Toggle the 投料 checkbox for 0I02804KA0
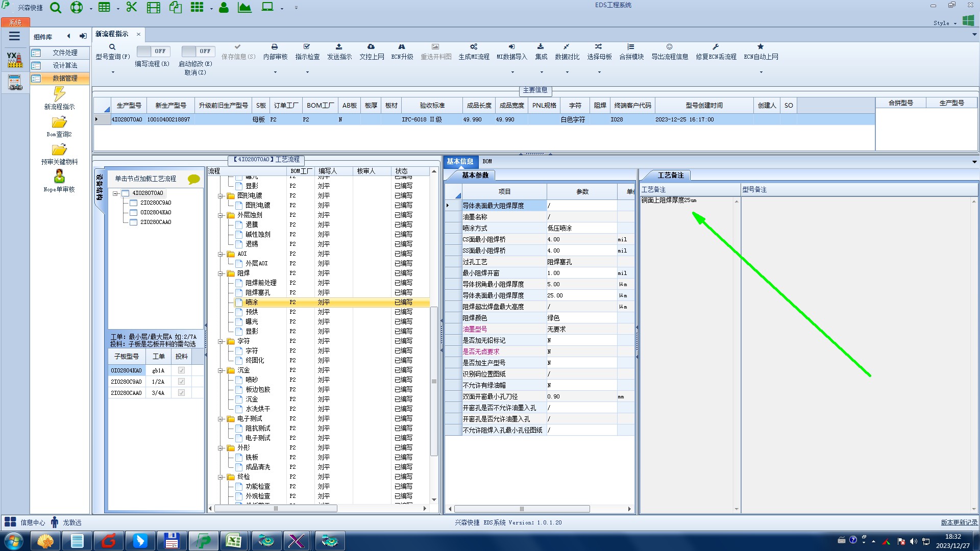 coord(181,370)
